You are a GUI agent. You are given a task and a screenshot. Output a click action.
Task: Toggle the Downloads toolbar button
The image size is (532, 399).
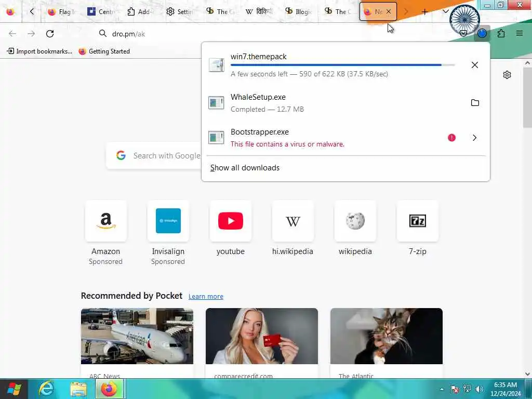482,34
